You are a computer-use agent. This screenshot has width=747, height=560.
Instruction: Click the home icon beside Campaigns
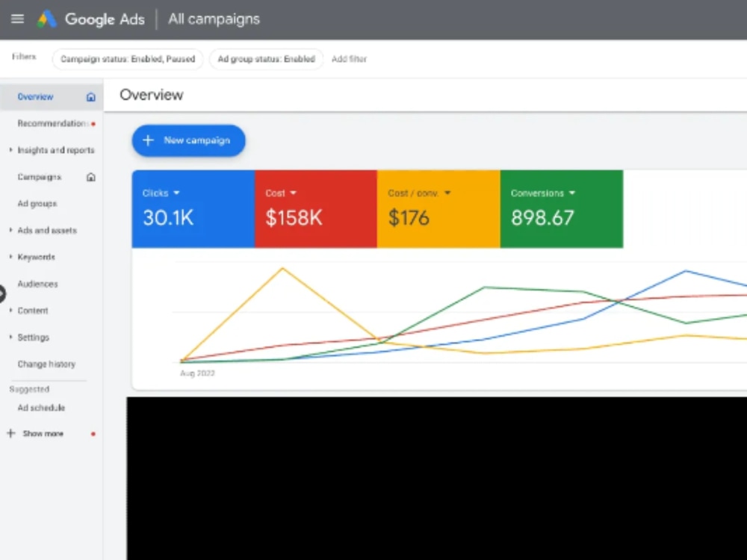[x=90, y=177]
